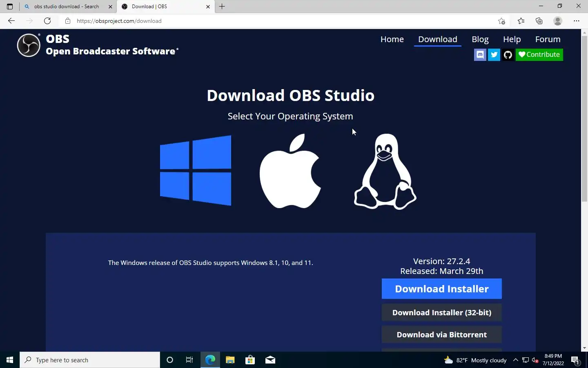Screen dimensions: 588x368
Task: Open Mail app from the taskbar
Action: (x=270, y=360)
